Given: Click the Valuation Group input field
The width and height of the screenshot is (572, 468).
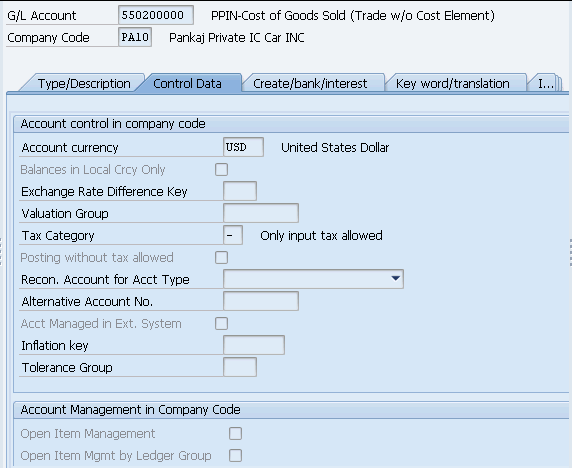Looking at the screenshot, I should (261, 213).
